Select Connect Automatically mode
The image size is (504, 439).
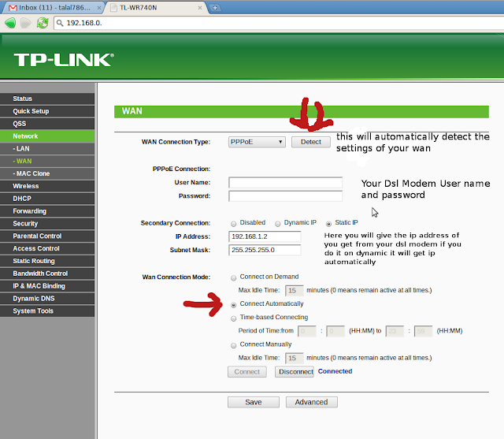tap(234, 304)
